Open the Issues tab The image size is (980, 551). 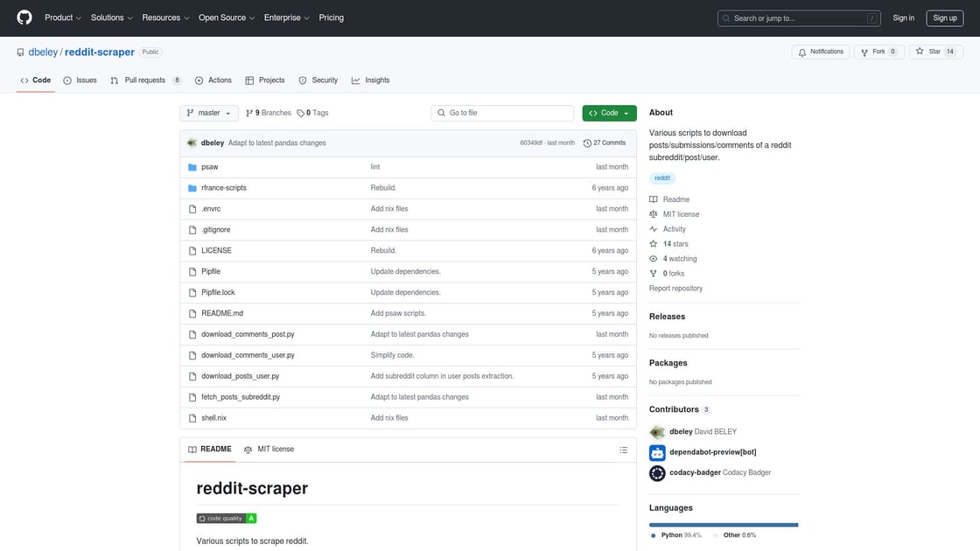[x=80, y=80]
